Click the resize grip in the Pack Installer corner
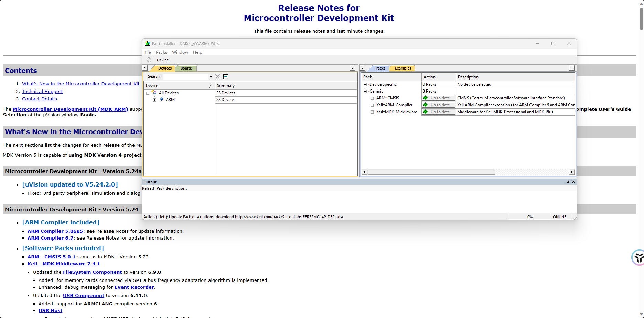 [x=574, y=217]
